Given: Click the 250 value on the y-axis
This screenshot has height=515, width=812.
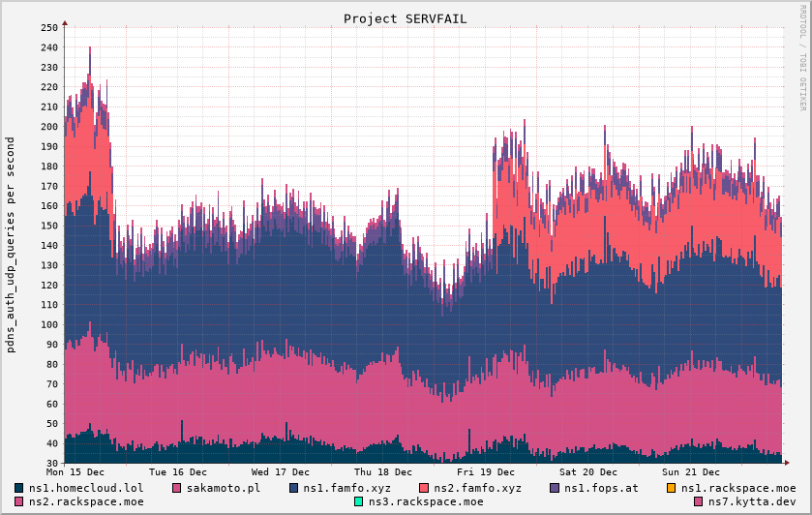Looking at the screenshot, I should pyautogui.click(x=49, y=27).
